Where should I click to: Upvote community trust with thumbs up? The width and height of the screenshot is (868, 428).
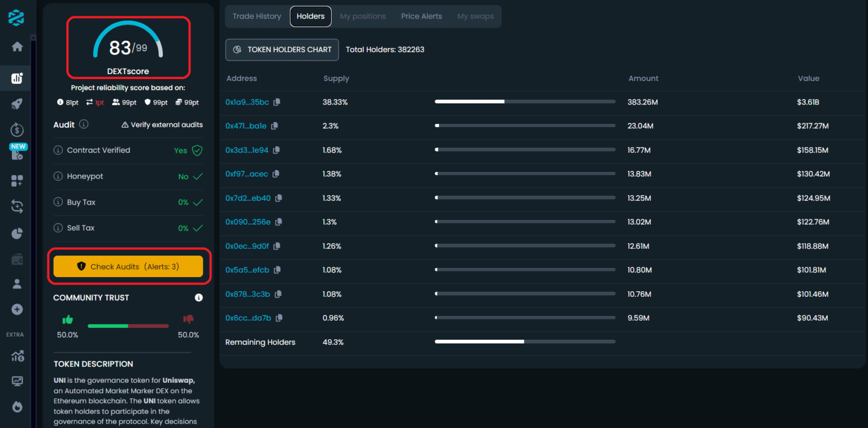pos(67,319)
